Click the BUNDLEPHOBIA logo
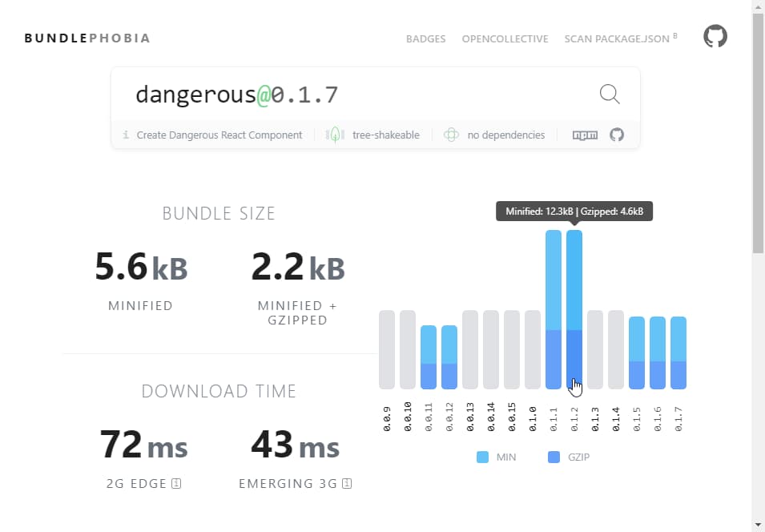 pyautogui.click(x=87, y=38)
